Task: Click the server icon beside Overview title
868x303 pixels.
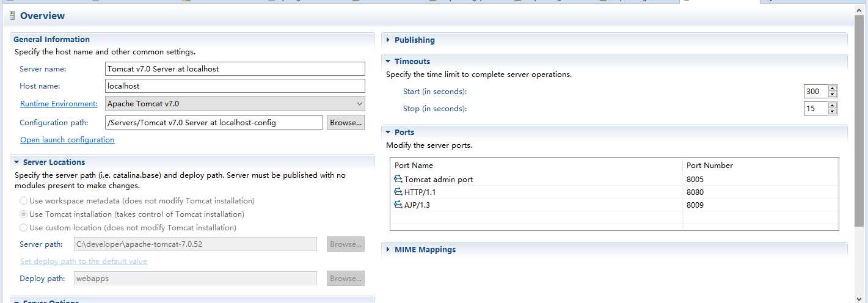Action: tap(12, 16)
